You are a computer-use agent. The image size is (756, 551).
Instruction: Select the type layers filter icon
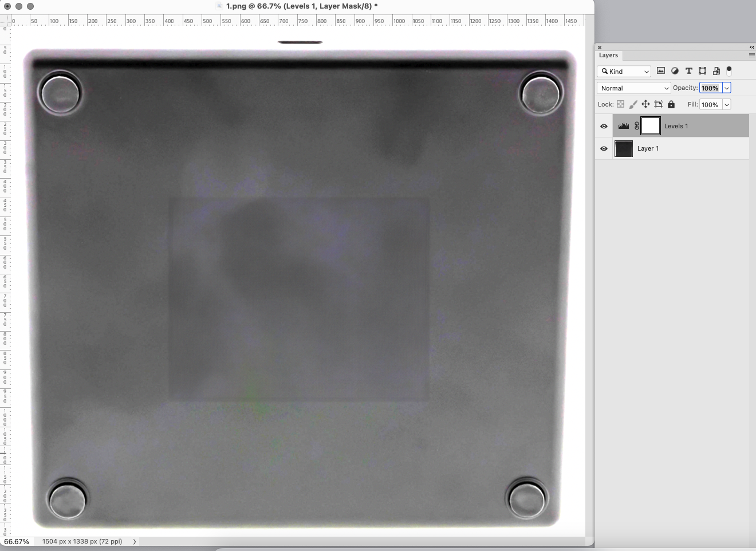688,70
